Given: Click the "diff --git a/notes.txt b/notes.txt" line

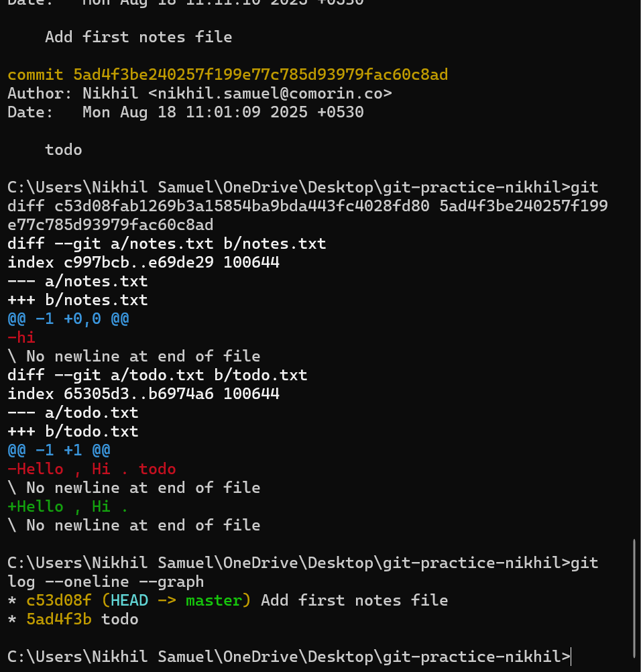Looking at the screenshot, I should [167, 243].
